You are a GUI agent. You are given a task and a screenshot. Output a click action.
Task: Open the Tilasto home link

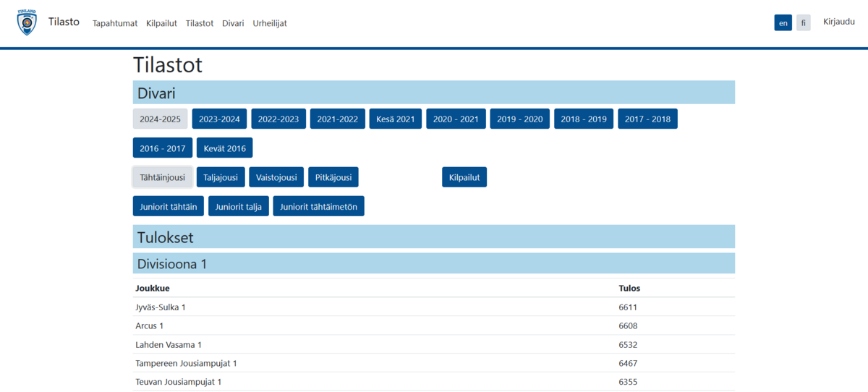pos(64,22)
